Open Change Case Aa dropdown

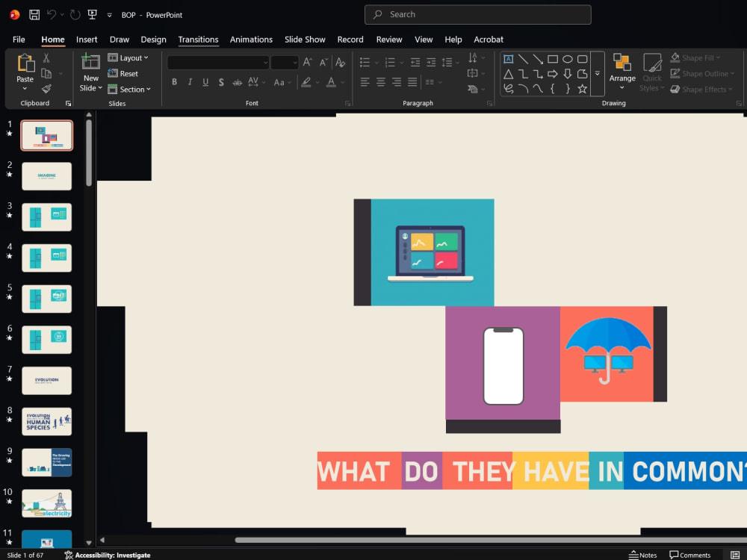tap(282, 82)
